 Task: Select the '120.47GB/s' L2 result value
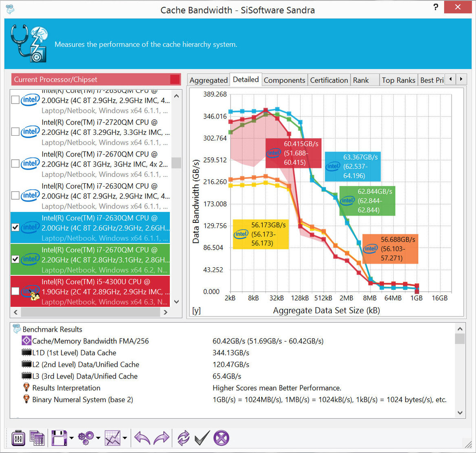tap(231, 364)
